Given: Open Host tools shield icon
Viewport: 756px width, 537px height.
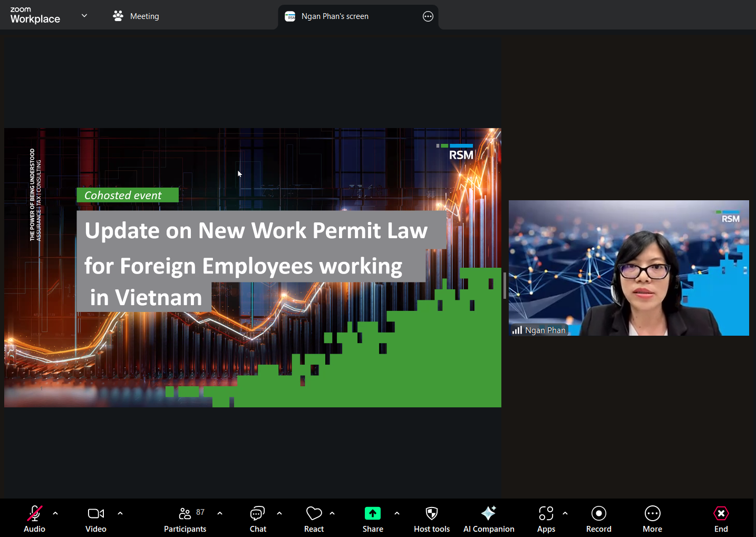Looking at the screenshot, I should 431,519.
